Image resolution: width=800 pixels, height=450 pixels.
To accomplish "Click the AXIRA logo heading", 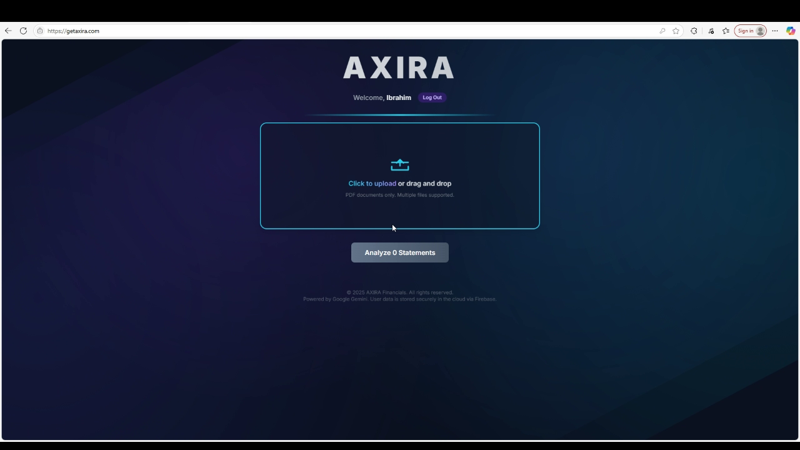I will pos(398,68).
